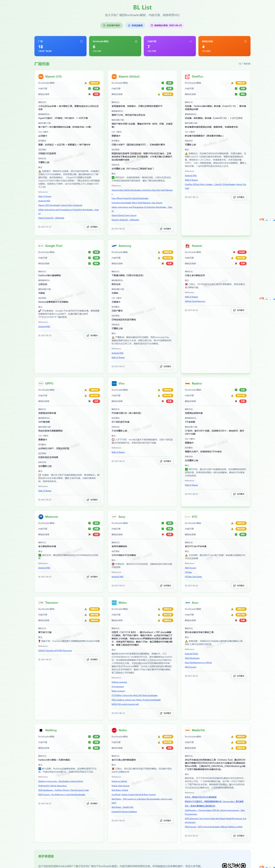Visit official site from the OnePlus card
The image size is (275, 868).
click(239, 197)
